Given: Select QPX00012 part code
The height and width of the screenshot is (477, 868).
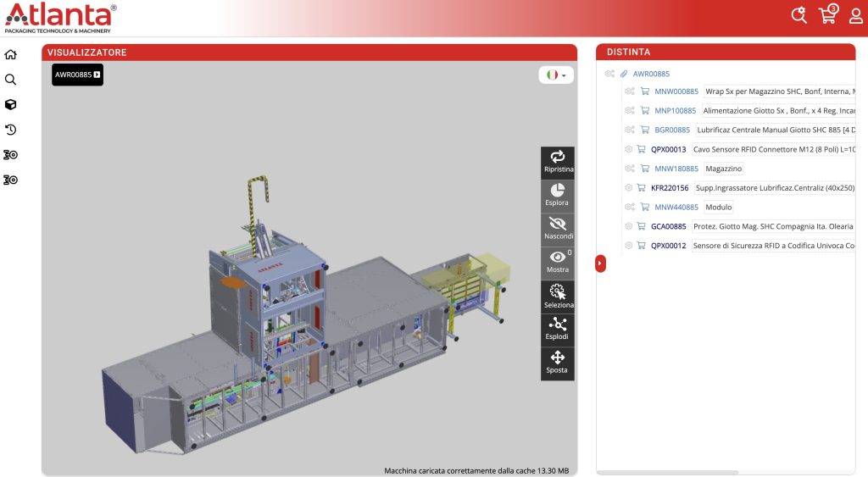Looking at the screenshot, I should click(668, 246).
